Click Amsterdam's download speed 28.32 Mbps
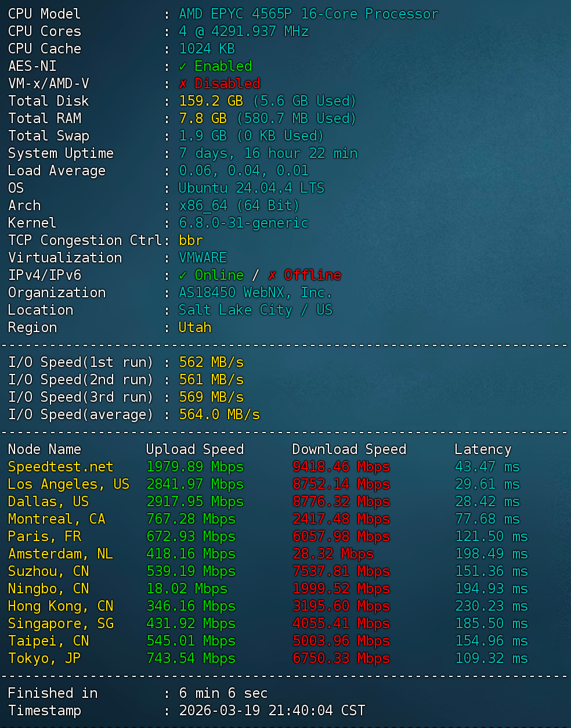This screenshot has height=728, width=571. (333, 554)
